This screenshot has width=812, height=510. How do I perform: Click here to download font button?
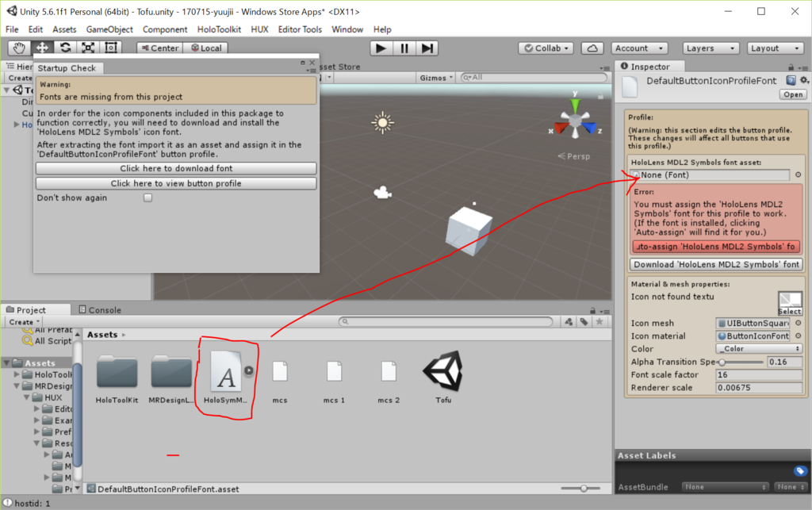point(176,168)
